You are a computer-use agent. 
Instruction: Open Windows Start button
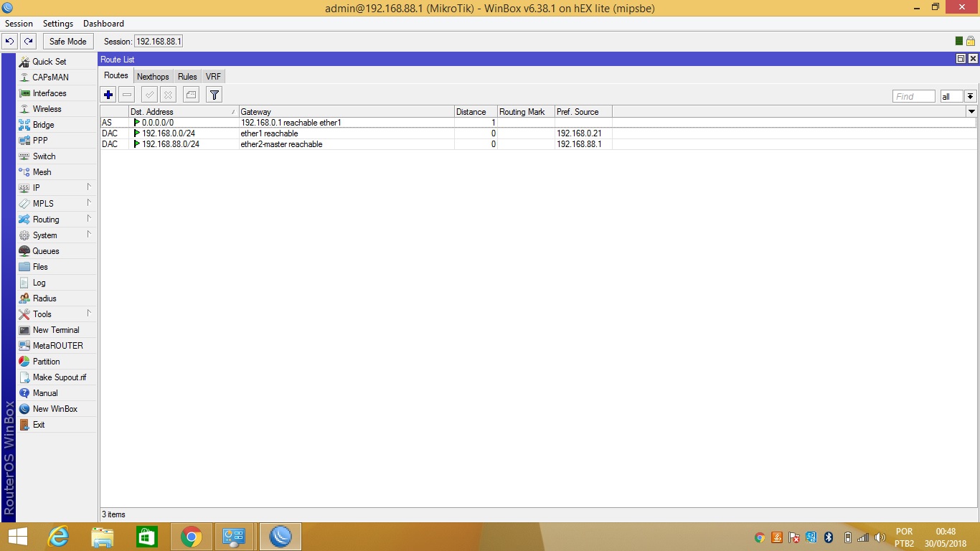[x=18, y=537]
